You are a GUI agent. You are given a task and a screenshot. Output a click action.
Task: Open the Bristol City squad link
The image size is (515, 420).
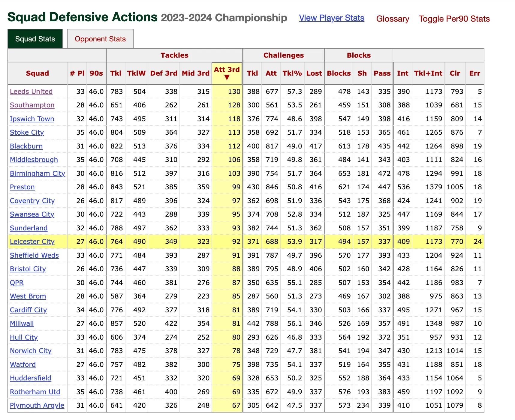coord(28,269)
